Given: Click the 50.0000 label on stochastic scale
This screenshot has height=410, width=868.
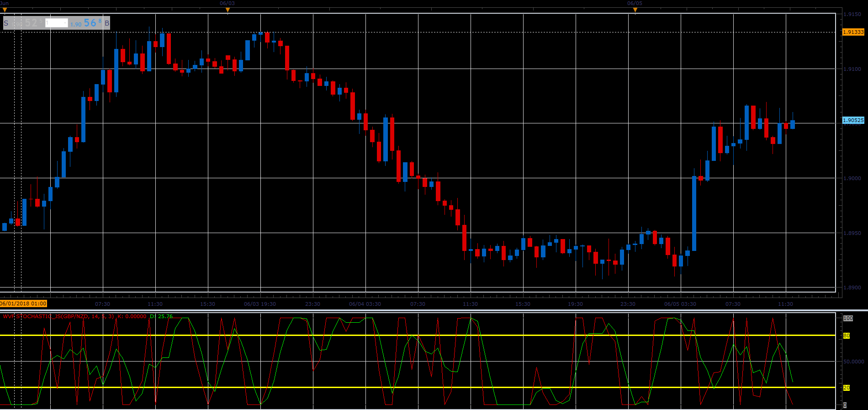Looking at the screenshot, I should point(853,362).
